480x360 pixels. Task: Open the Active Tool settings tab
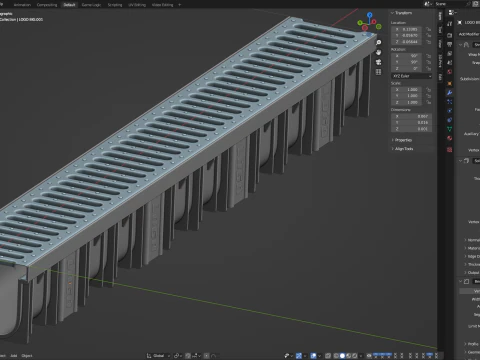pyautogui.click(x=449, y=24)
